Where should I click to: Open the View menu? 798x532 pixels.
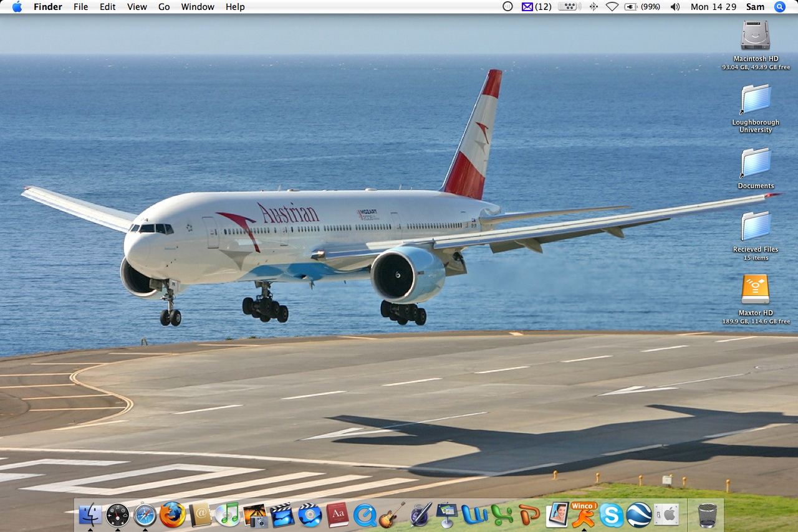[x=137, y=7]
